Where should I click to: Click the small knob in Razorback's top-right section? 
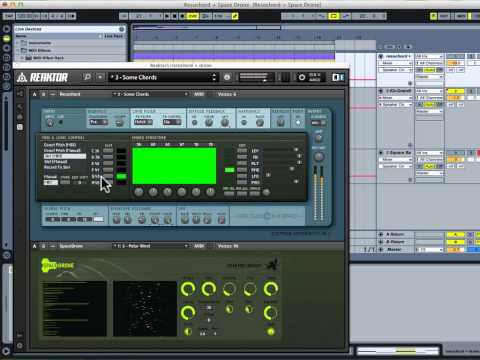click(x=319, y=138)
